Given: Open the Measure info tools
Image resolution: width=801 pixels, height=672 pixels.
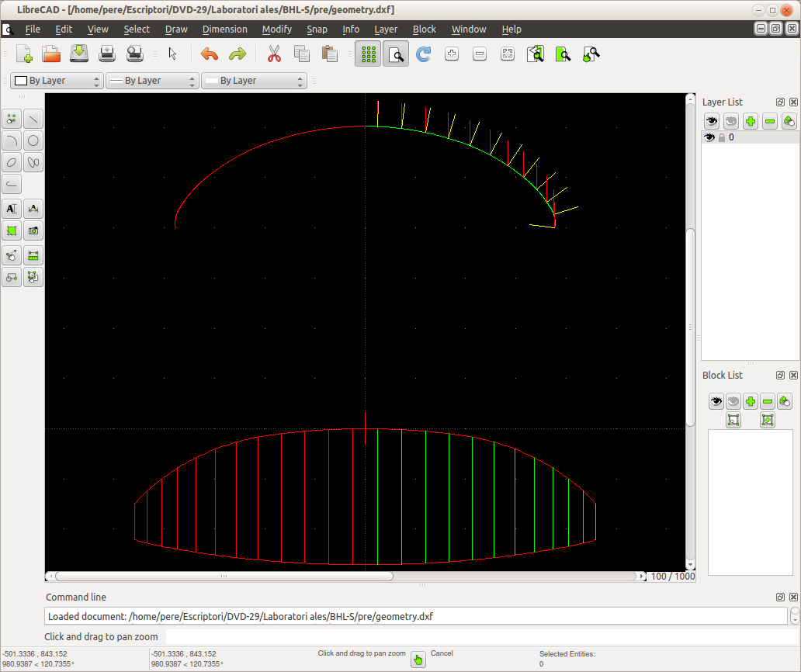Looking at the screenshot, I should tap(33, 256).
